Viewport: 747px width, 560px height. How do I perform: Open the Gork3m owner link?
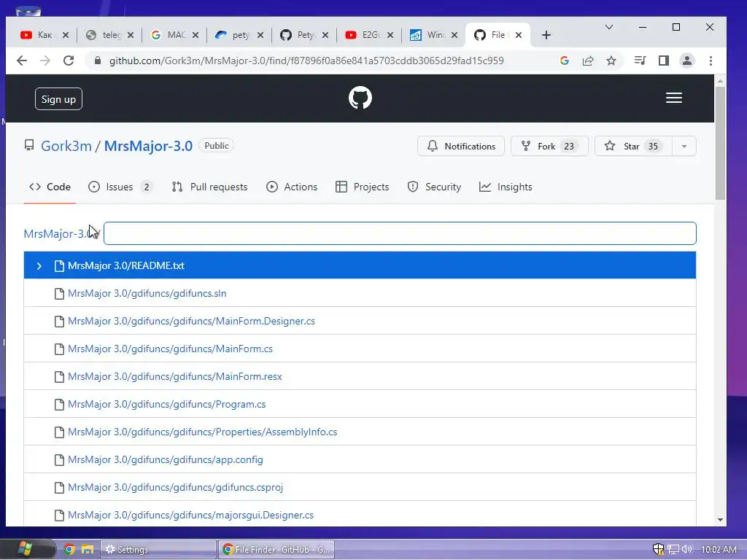(66, 146)
